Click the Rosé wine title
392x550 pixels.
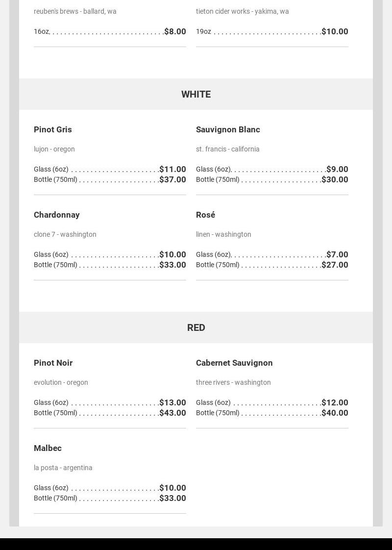[205, 215]
